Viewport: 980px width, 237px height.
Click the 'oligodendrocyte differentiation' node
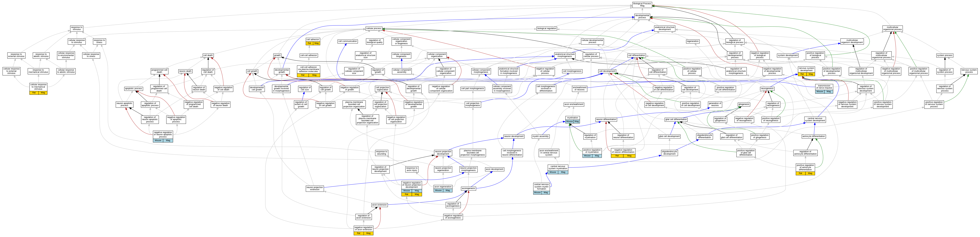click(x=705, y=136)
